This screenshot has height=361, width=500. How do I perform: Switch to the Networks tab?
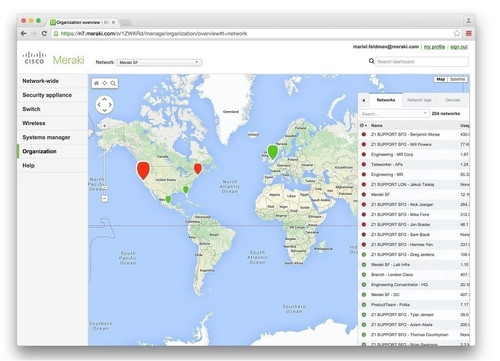point(386,100)
